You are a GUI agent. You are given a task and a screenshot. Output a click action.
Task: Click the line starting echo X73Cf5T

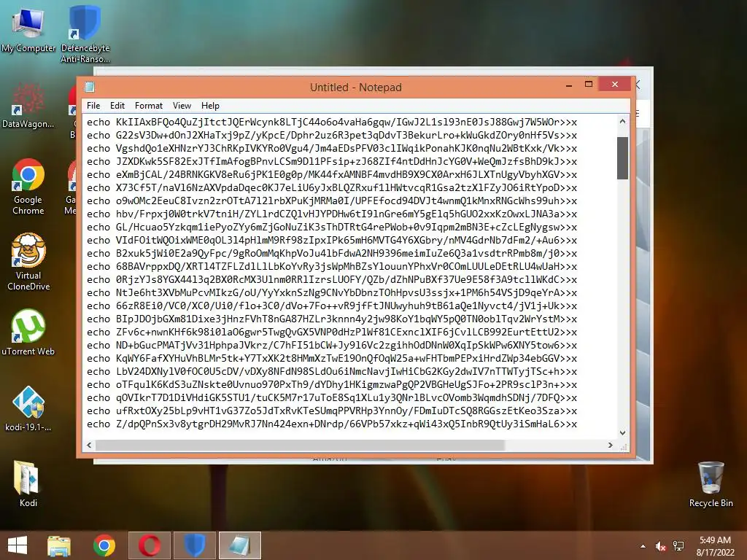[332, 187]
